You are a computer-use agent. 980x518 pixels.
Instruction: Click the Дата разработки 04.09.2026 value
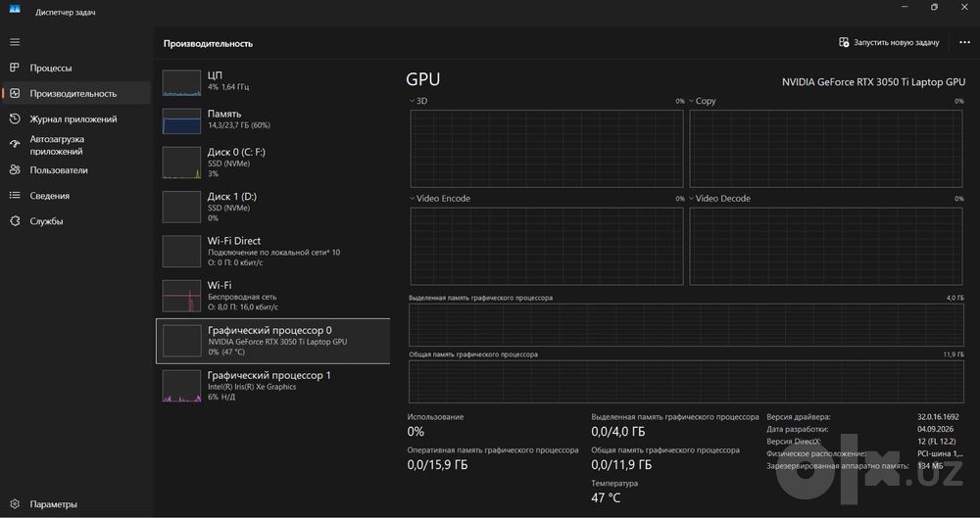tap(936, 429)
